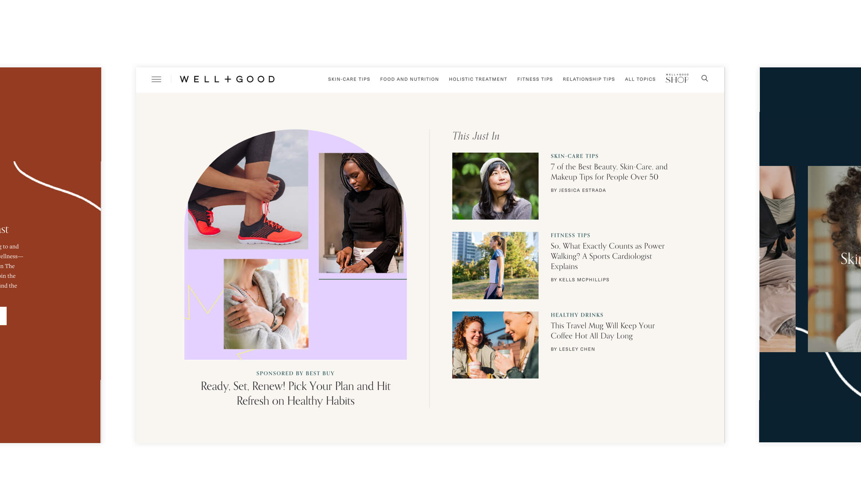Open Holistic Treatment navigation item
The image size is (861, 504).
[478, 79]
